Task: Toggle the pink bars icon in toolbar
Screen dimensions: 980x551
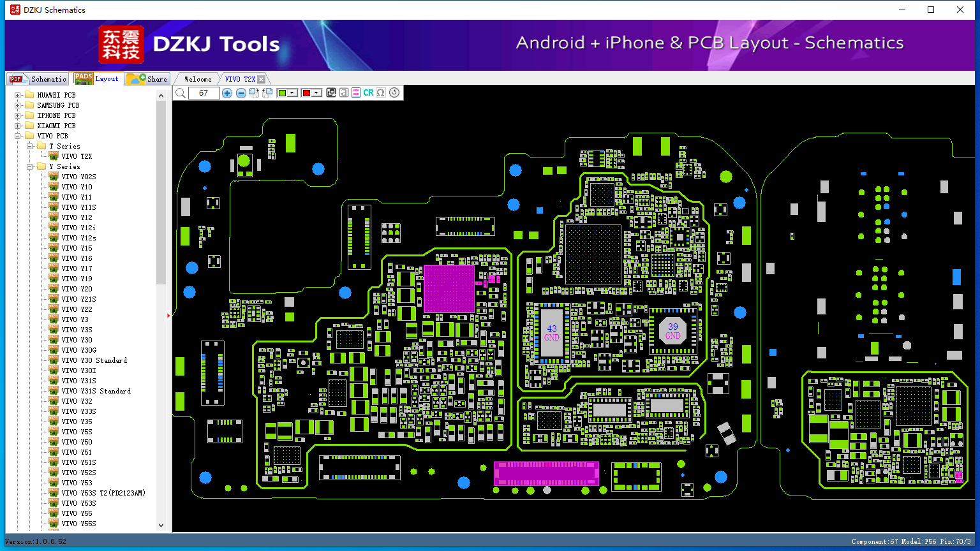Action: 356,93
